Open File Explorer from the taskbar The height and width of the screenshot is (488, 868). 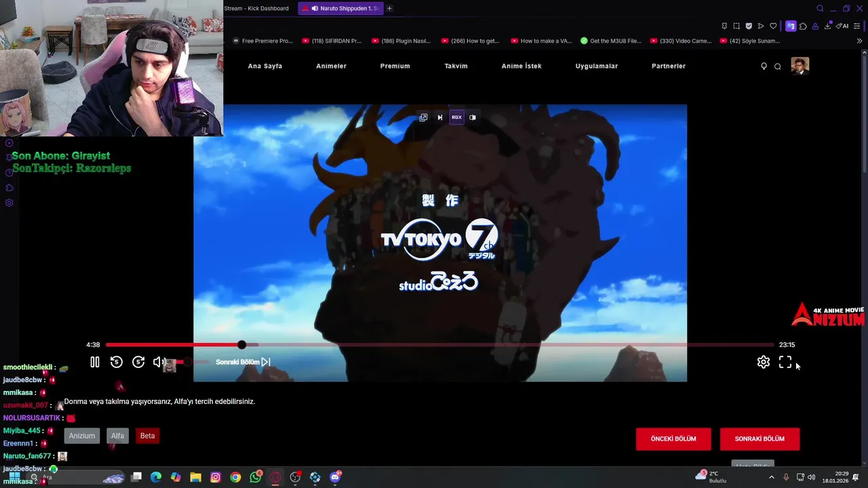tap(195, 477)
